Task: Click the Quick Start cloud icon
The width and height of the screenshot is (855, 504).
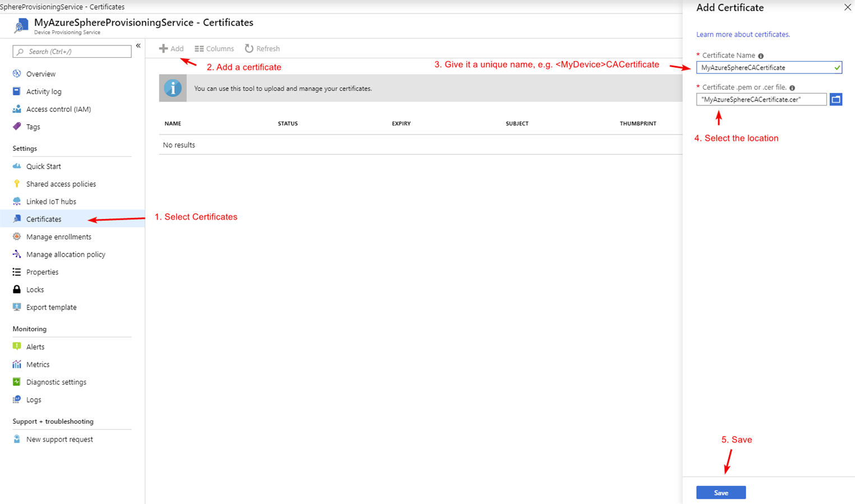Action: 17,166
